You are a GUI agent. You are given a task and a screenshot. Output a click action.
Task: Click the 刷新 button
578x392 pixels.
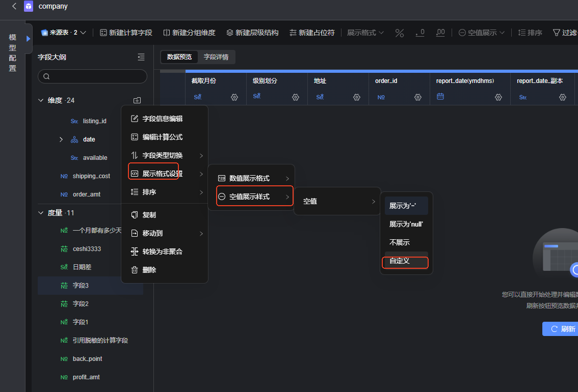[560, 329]
